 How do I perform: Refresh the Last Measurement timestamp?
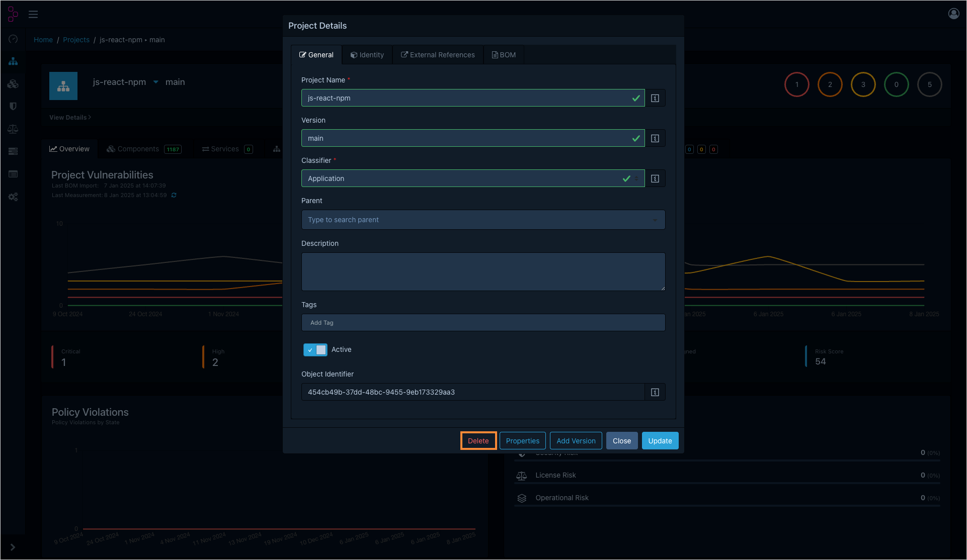174,195
